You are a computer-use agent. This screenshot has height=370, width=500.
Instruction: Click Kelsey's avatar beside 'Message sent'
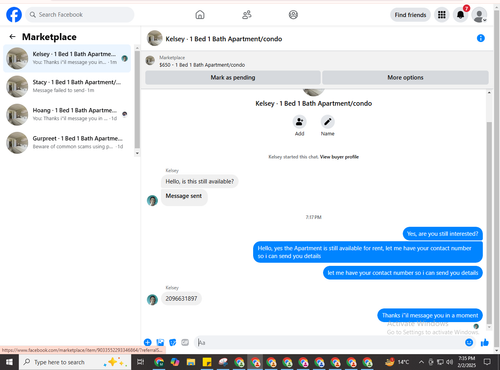152,200
